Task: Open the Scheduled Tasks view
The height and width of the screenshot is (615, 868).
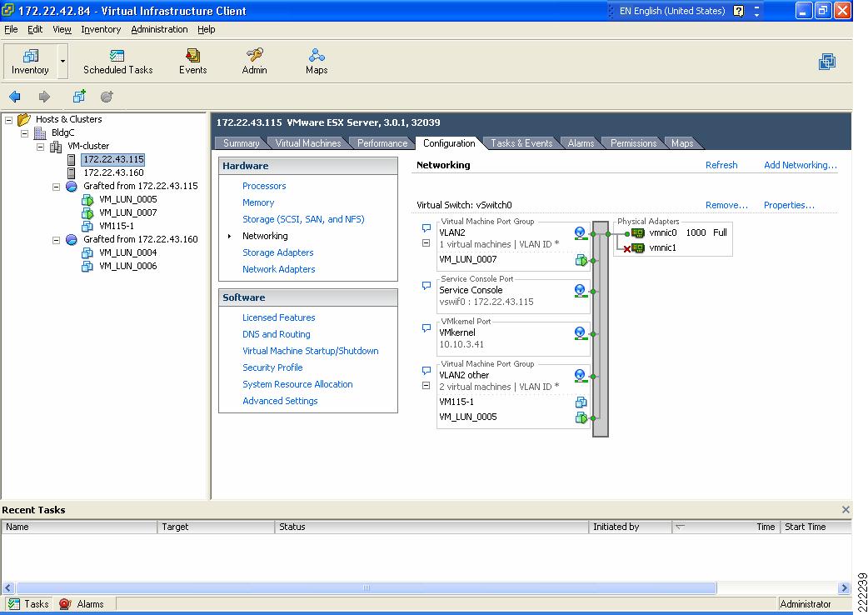Action: click(x=118, y=62)
